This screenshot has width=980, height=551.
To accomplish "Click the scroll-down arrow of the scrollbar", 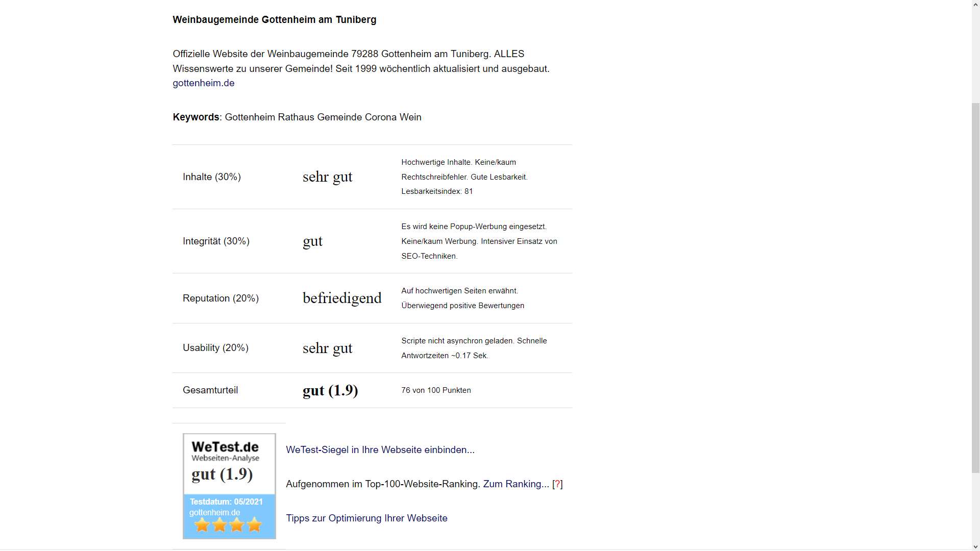I will pos(975,547).
